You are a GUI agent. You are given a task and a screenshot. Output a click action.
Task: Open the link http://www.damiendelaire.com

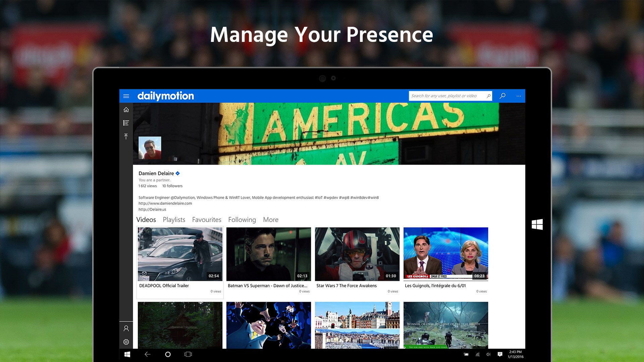point(165,203)
